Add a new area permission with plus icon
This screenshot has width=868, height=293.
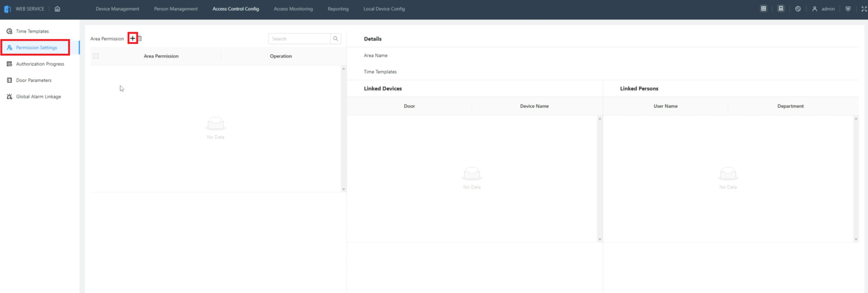click(132, 38)
